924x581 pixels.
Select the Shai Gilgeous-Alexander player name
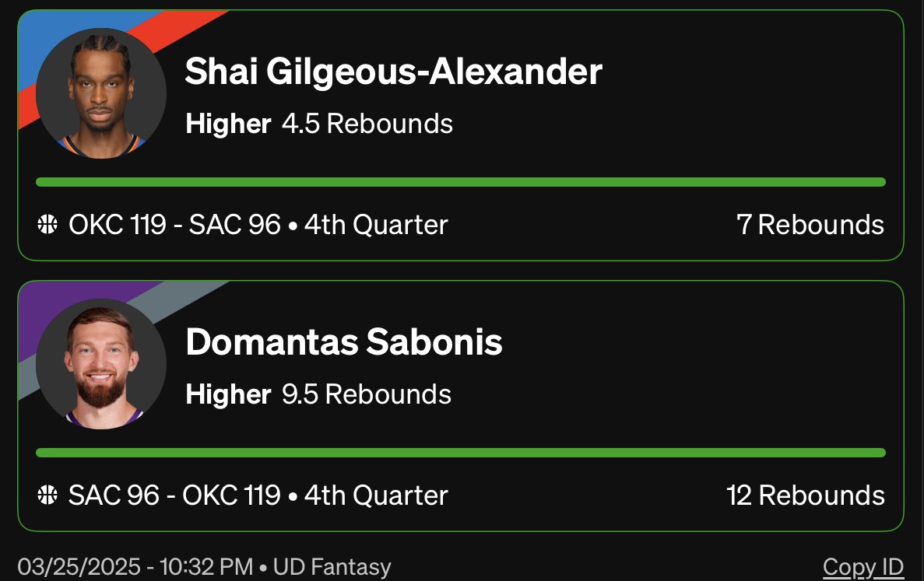click(393, 72)
